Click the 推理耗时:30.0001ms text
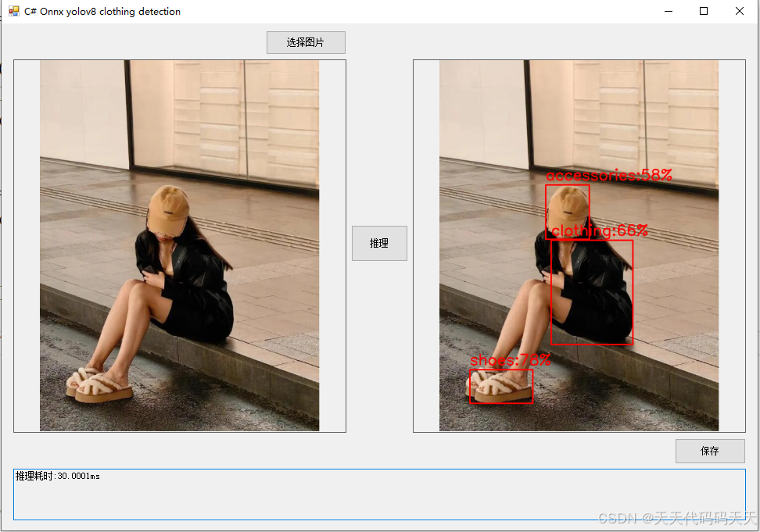760x532 pixels. [x=58, y=476]
